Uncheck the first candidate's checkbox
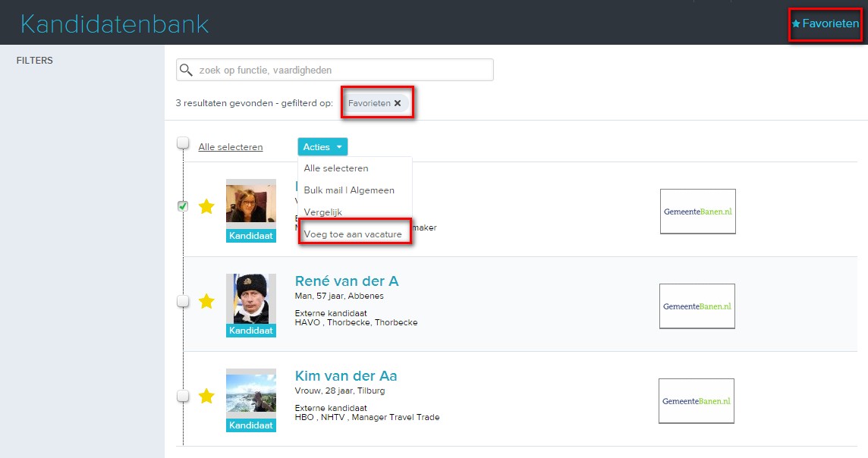The width and height of the screenshot is (868, 458). click(x=183, y=205)
